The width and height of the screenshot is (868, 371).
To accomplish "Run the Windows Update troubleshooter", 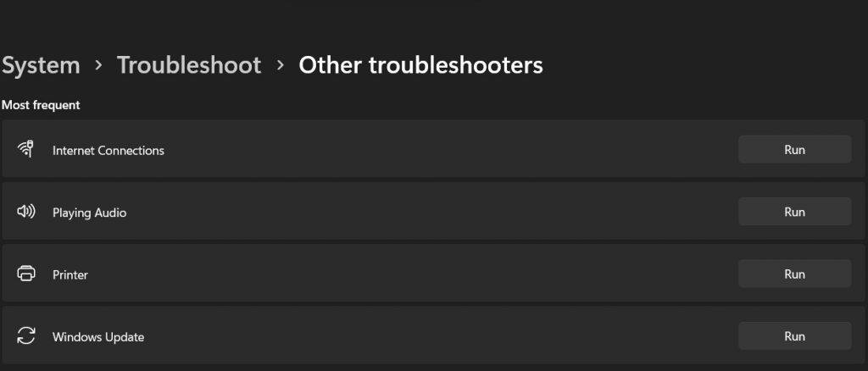I will click(794, 336).
